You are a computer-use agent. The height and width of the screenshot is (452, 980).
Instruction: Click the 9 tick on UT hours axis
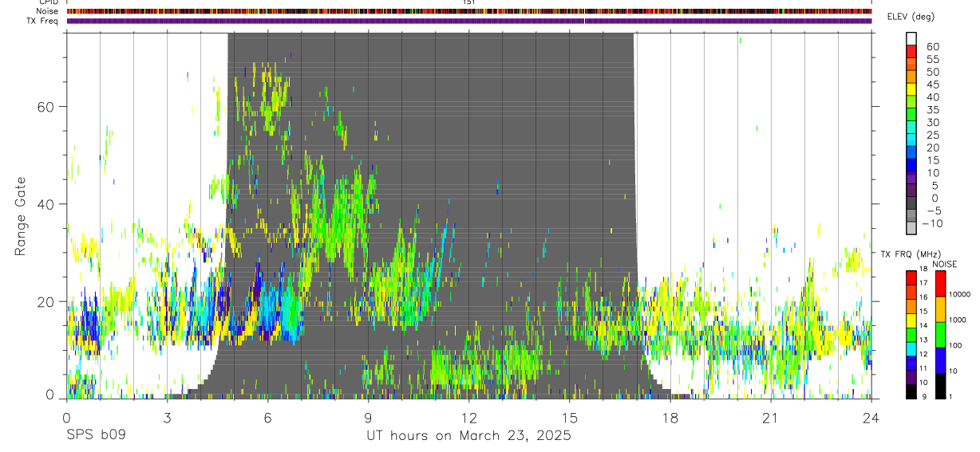[368, 417]
